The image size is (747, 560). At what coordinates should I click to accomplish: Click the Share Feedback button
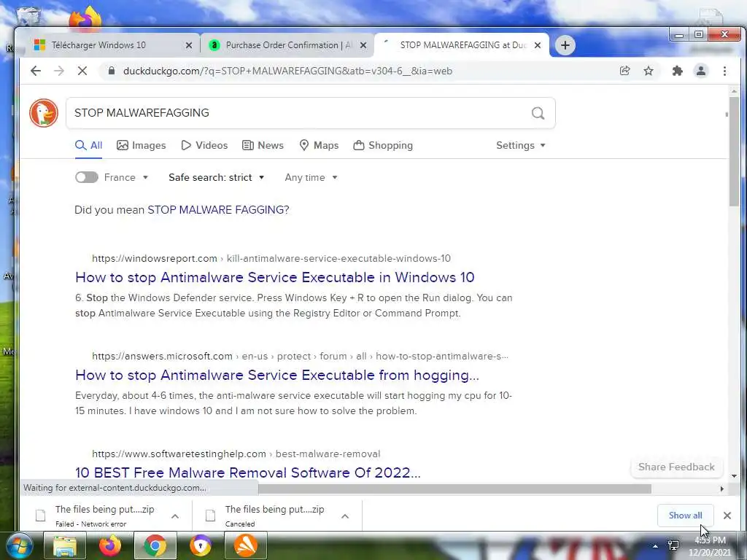click(x=676, y=467)
